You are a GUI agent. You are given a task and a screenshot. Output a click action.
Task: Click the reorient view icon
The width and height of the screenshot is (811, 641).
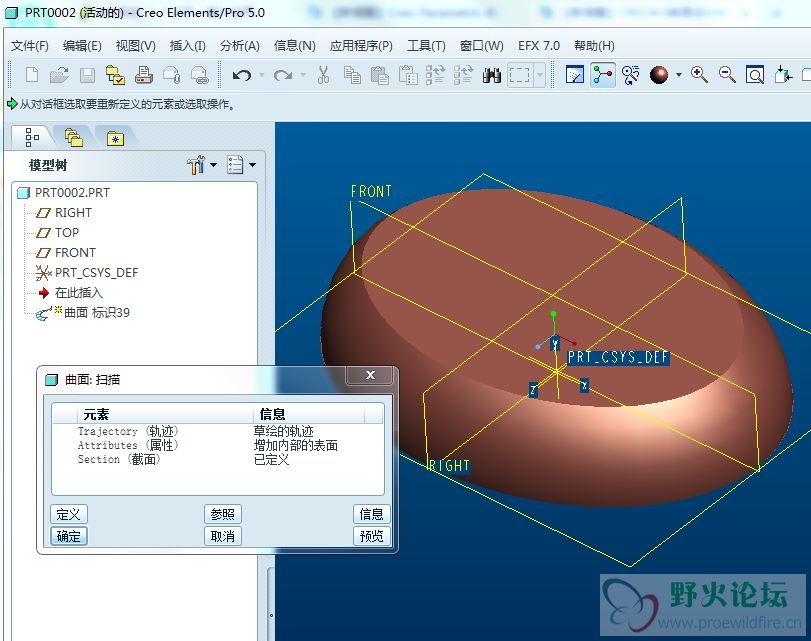(x=783, y=76)
